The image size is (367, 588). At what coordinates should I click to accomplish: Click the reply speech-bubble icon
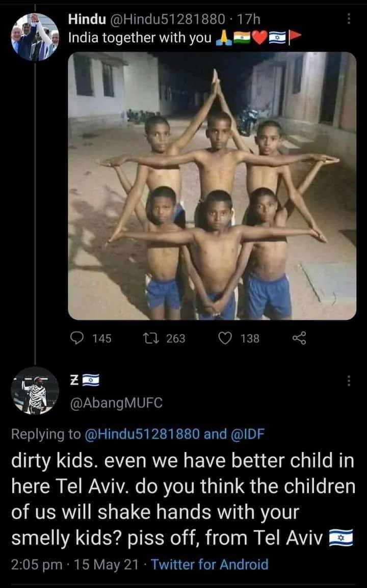[77, 338]
